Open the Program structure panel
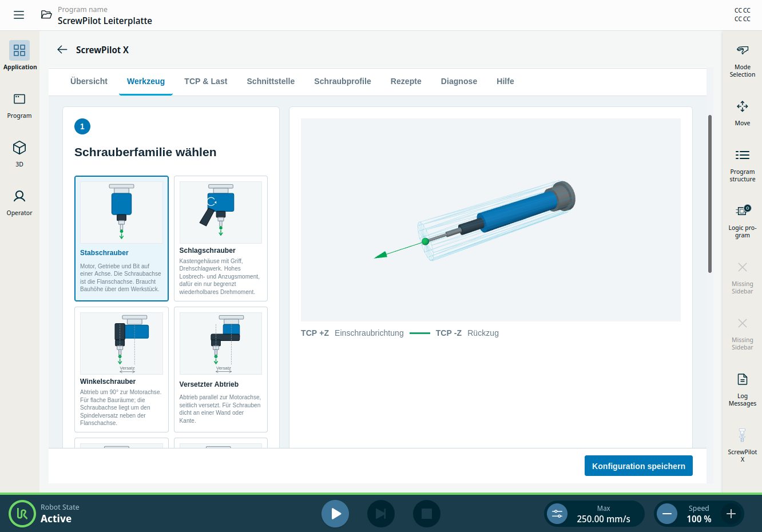The width and height of the screenshot is (762, 532). pyautogui.click(x=743, y=166)
